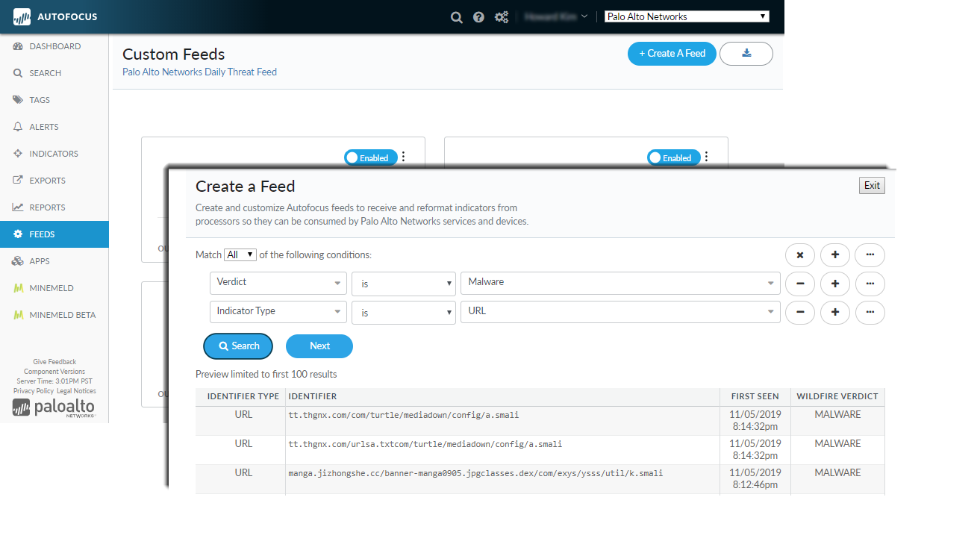
Task: Remove the Verdict condition with minus button
Action: 799,284
